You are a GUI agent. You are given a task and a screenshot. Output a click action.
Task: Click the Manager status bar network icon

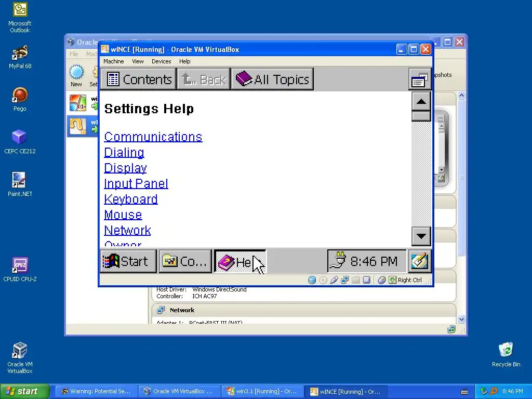click(x=451, y=329)
